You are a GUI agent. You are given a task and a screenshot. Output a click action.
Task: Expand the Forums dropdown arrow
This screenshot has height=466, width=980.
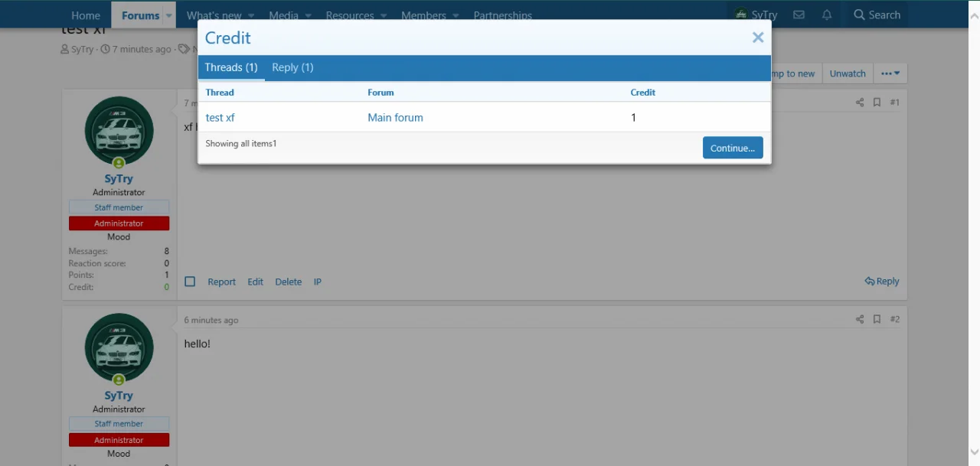pyautogui.click(x=169, y=15)
